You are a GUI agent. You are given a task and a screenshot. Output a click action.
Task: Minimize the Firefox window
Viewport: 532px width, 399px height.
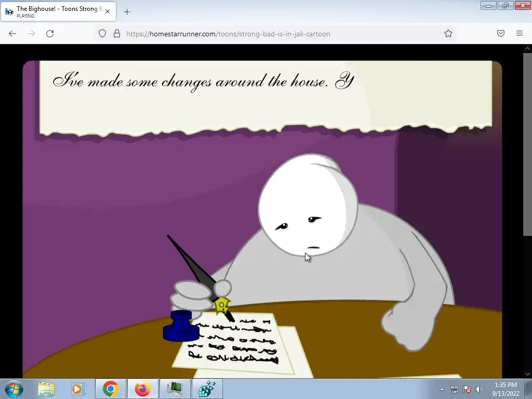tap(488, 5)
